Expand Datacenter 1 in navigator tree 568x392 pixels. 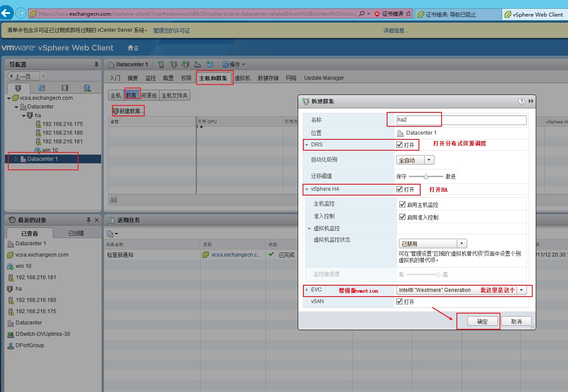17,159
